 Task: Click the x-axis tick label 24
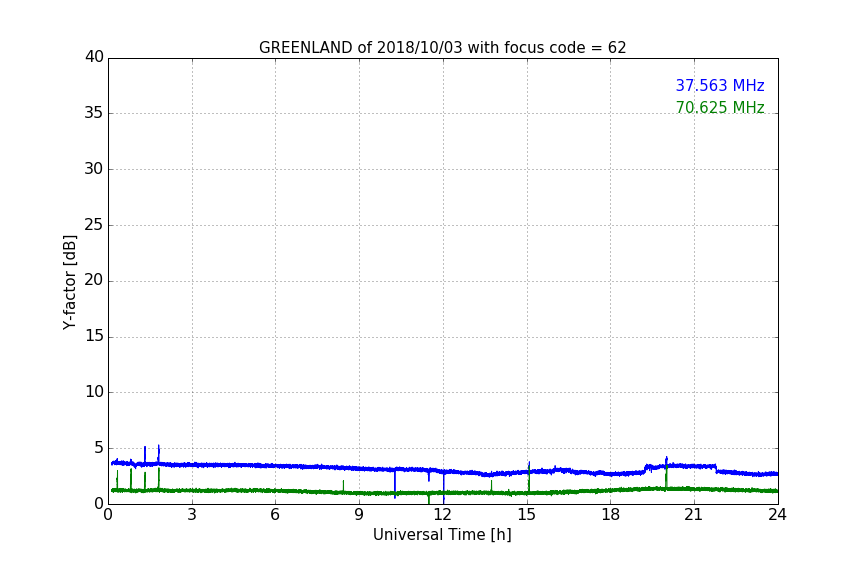(x=777, y=515)
